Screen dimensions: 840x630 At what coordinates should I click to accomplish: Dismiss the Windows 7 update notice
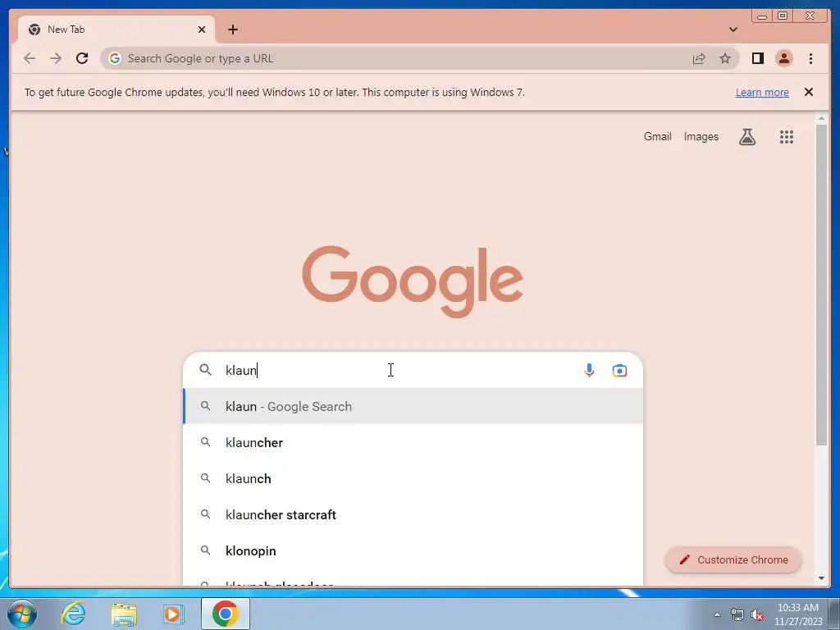click(x=809, y=92)
